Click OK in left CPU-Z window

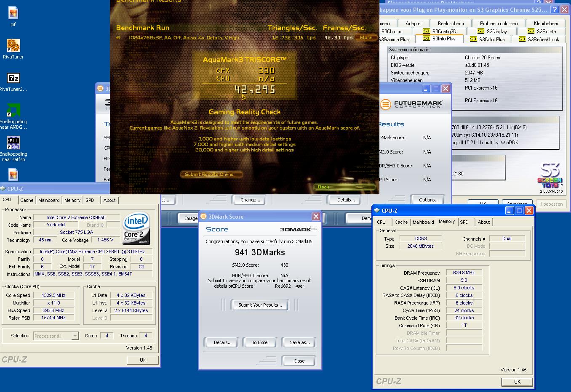143,360
